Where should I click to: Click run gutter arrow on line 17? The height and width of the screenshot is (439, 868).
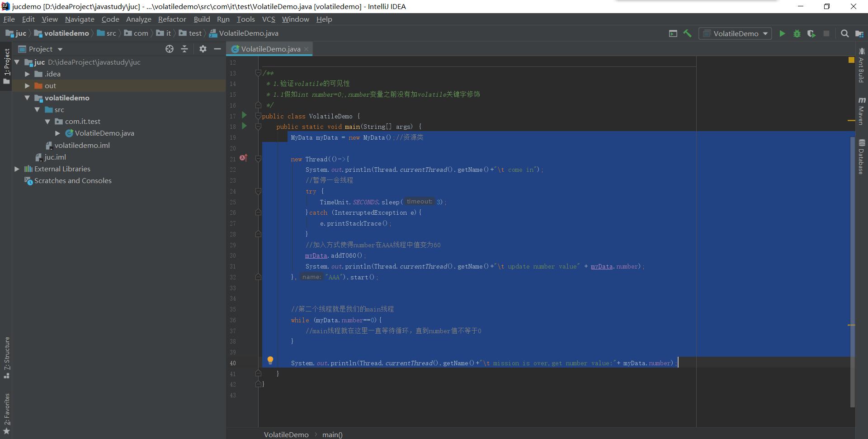244,115
